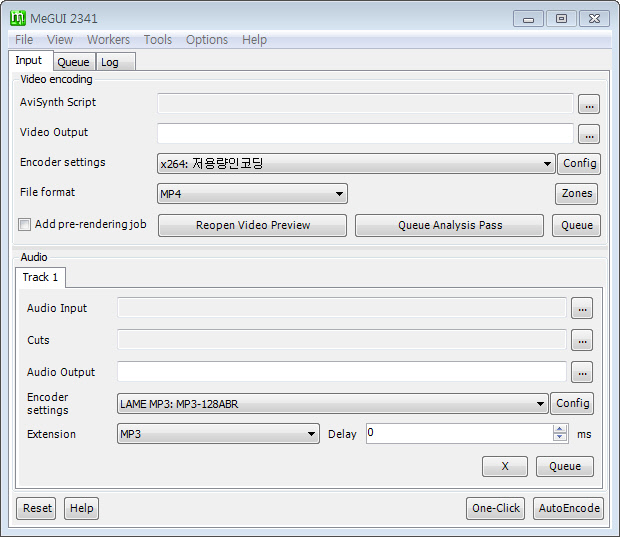This screenshot has height=537, width=620.
Task: Click Queue Analysis Pass button
Action: [x=450, y=225]
